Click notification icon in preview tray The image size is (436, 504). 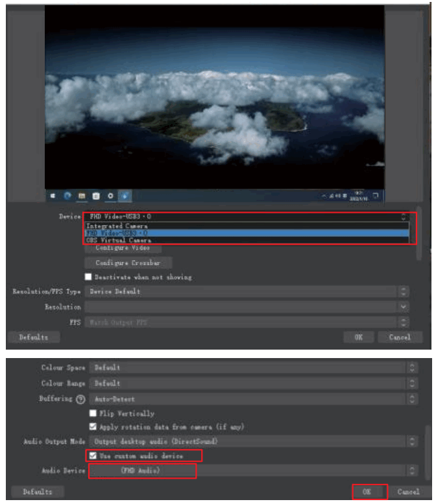pyautogui.click(x=375, y=195)
